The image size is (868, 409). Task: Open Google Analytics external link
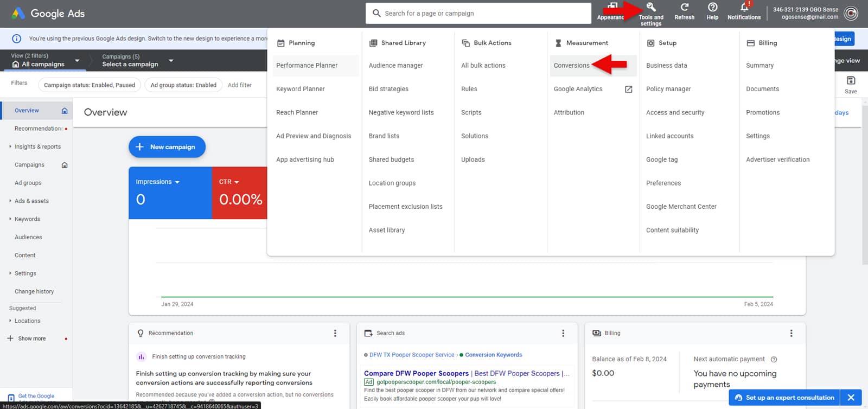coord(628,89)
